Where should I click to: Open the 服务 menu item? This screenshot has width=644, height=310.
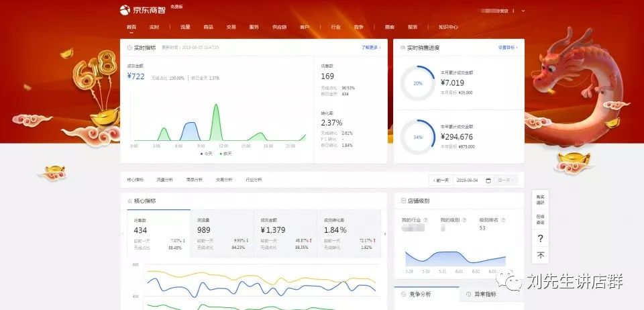coord(254,27)
